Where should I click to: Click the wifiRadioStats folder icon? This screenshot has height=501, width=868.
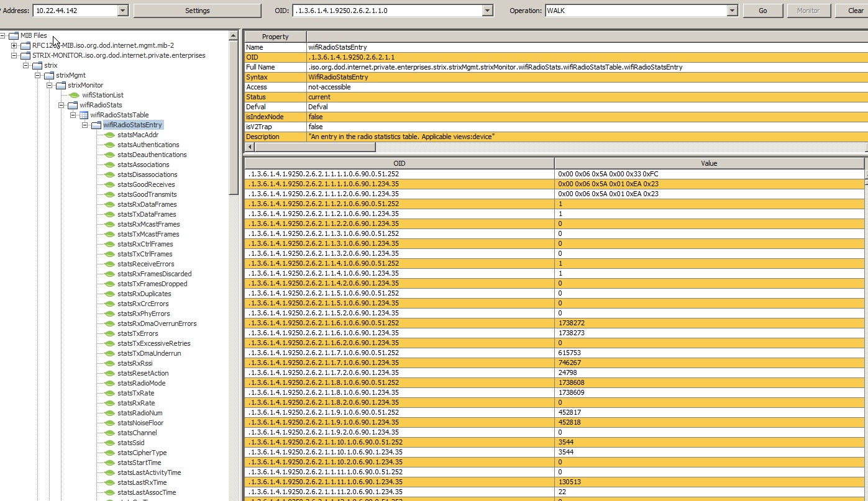tap(73, 105)
